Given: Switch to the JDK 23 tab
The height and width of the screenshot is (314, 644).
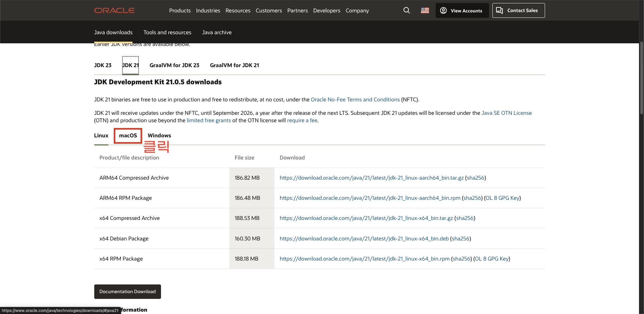Looking at the screenshot, I should tap(103, 65).
